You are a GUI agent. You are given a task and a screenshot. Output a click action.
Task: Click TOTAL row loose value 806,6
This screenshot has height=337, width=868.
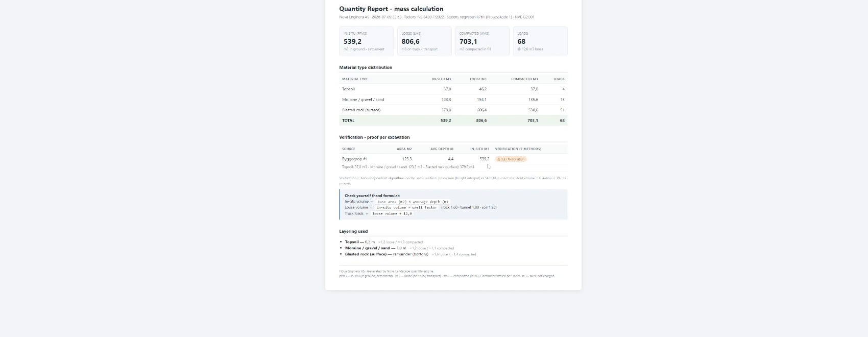point(481,121)
